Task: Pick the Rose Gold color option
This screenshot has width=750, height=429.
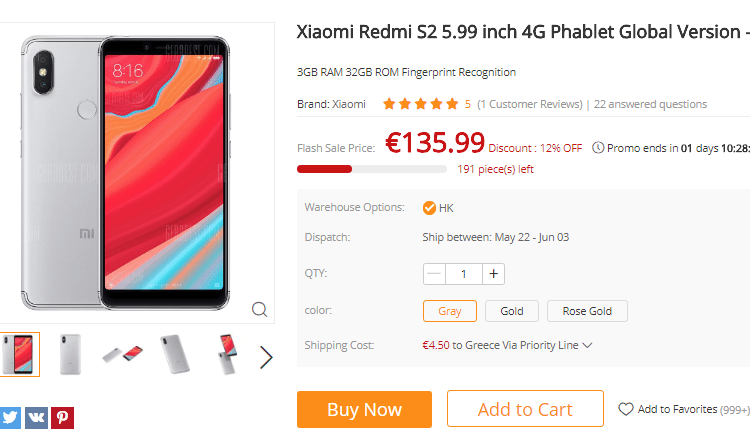Action: pos(587,311)
